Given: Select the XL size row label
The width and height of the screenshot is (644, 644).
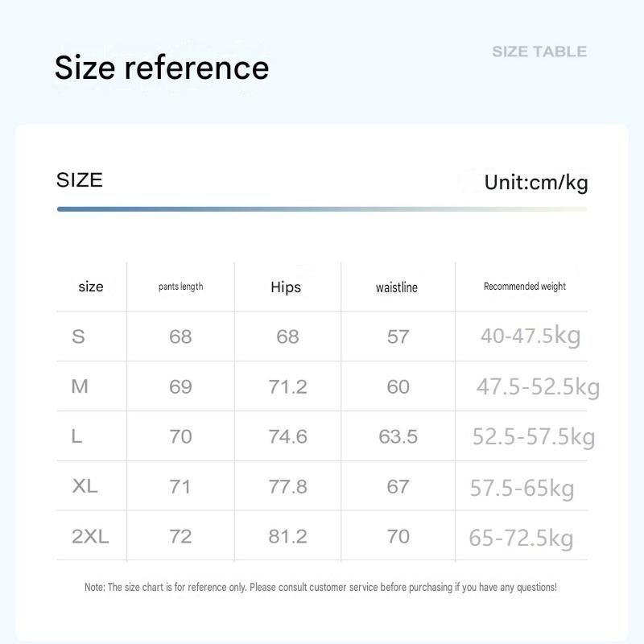Looking at the screenshot, I should pos(85,486).
